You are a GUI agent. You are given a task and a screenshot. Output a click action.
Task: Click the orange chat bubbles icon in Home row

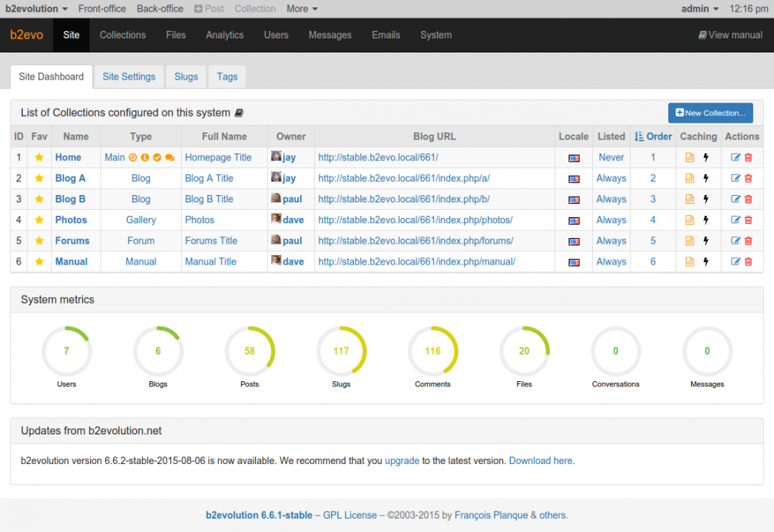tap(170, 157)
